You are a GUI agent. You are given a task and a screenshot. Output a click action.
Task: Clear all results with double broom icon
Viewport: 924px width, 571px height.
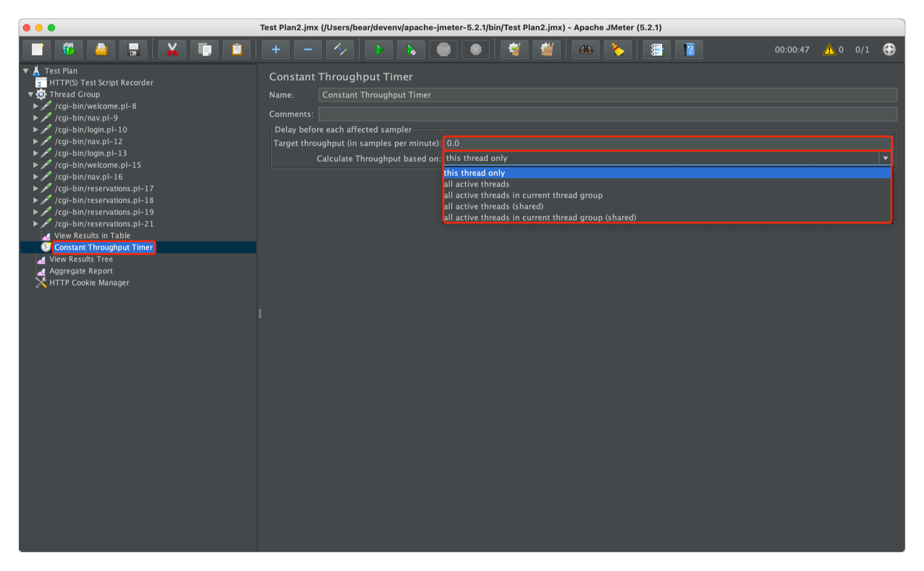point(546,50)
